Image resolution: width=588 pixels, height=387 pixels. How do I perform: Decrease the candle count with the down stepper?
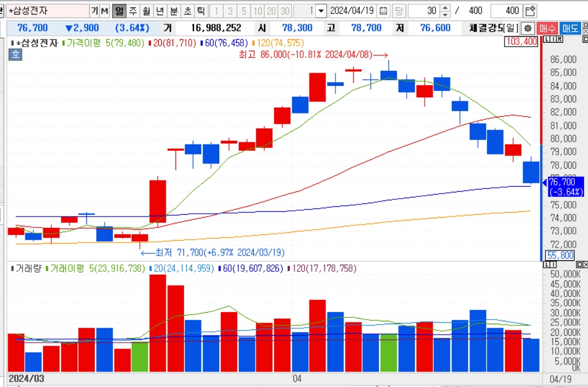(445, 14)
